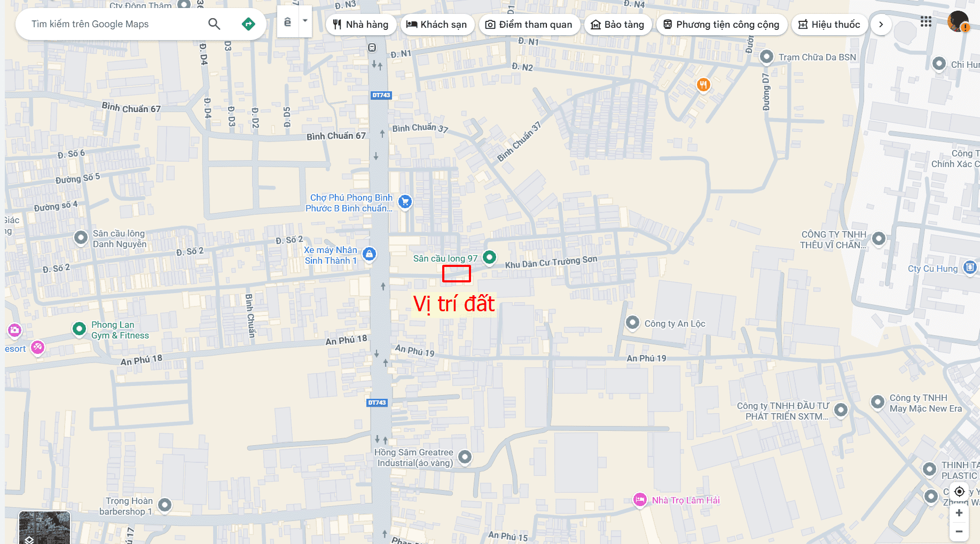Click the Chợ Phú Phong shopping cart pin
Screen dimensions: 980x544
pyautogui.click(x=405, y=202)
